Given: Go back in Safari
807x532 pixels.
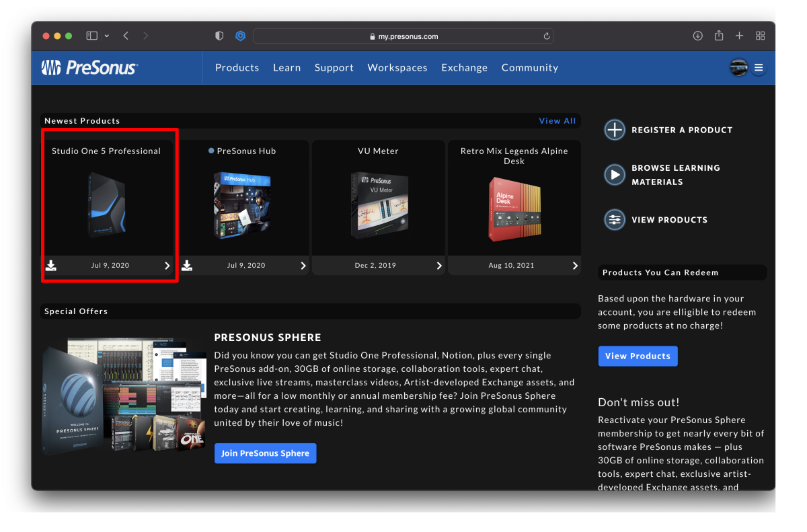Looking at the screenshot, I should point(126,36).
